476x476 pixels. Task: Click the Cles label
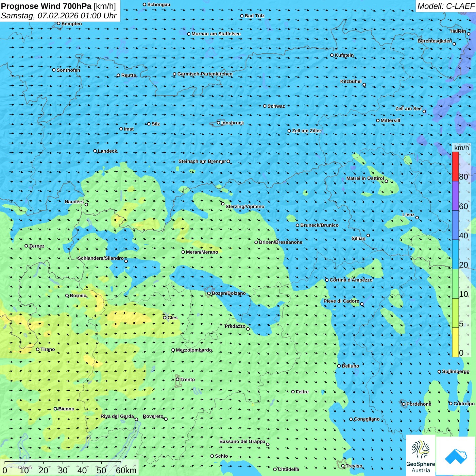coord(173,318)
